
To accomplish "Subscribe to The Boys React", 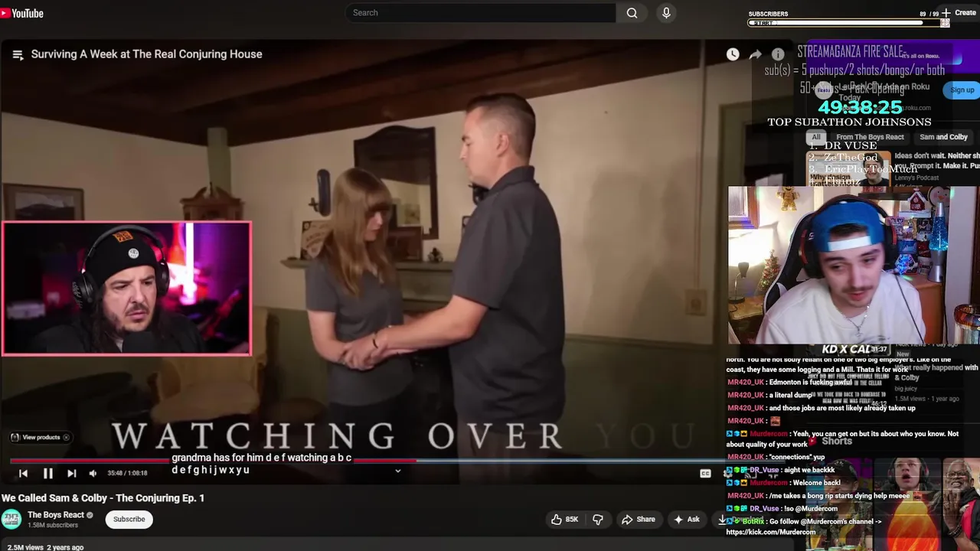I will pyautogui.click(x=129, y=519).
